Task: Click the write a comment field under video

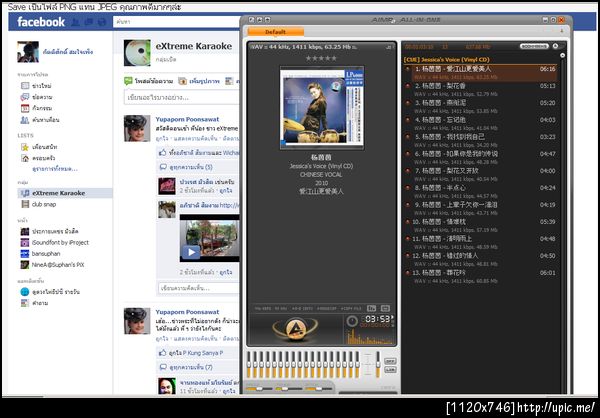Action: [x=199, y=288]
